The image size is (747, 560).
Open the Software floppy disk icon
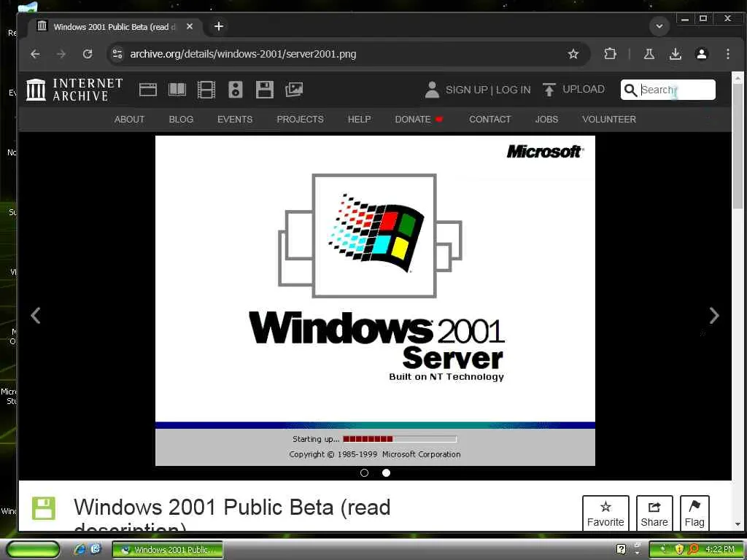click(264, 90)
